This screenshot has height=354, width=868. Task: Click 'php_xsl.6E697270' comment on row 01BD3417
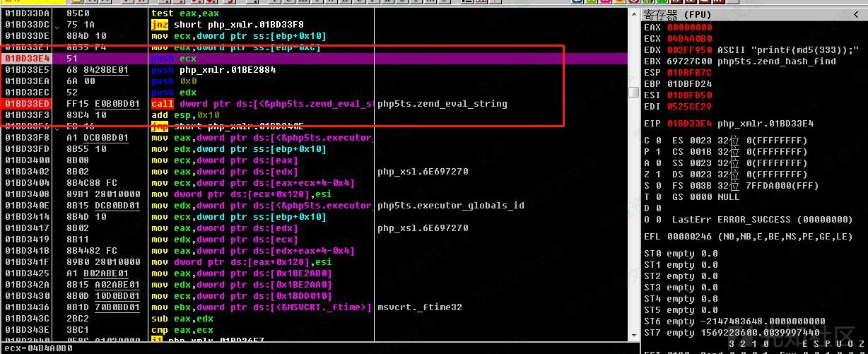[423, 228]
